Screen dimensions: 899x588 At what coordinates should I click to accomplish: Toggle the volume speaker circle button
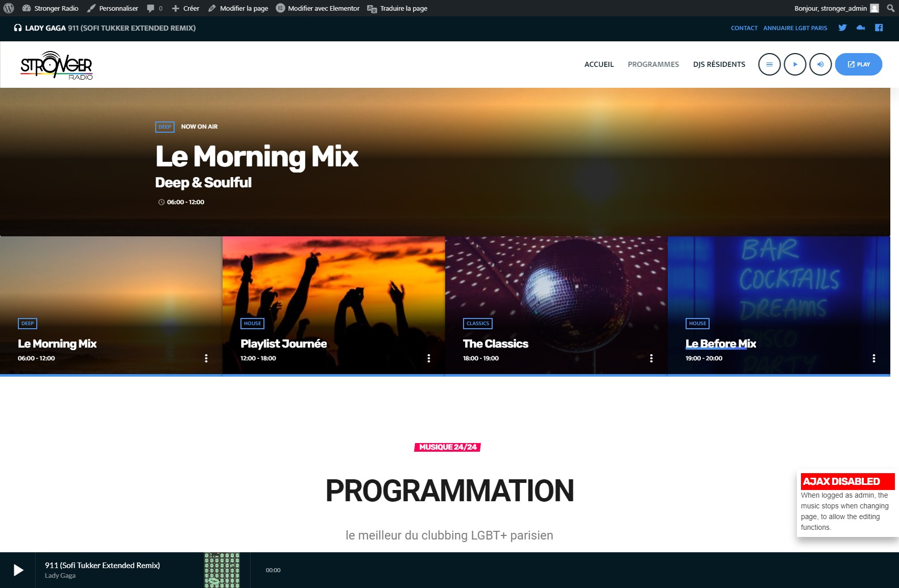pyautogui.click(x=820, y=64)
